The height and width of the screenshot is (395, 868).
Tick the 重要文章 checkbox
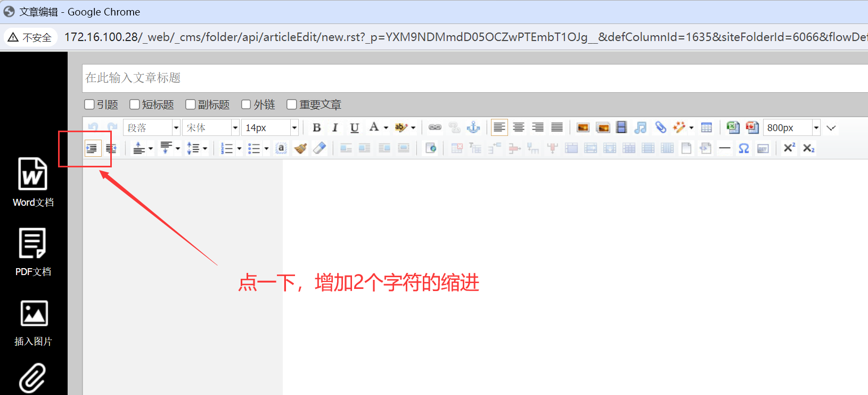click(292, 104)
